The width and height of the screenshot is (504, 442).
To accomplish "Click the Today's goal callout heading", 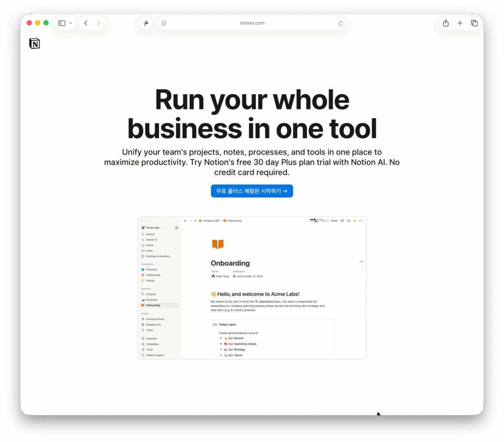I will (227, 324).
